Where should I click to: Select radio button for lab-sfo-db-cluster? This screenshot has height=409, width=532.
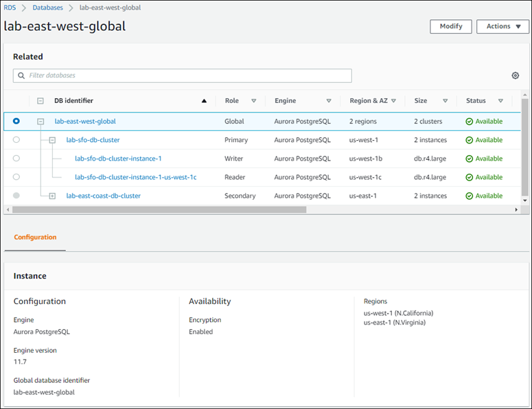16,140
